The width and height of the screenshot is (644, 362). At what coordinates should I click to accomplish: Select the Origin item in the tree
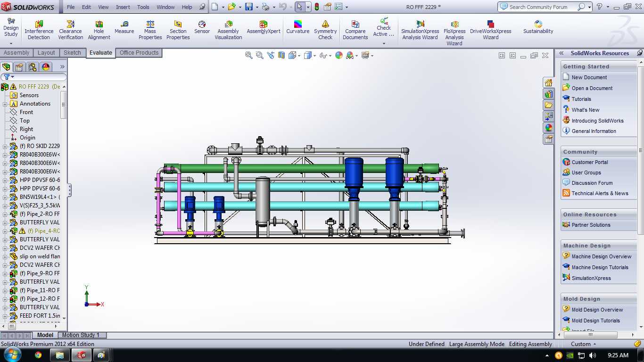tap(27, 138)
